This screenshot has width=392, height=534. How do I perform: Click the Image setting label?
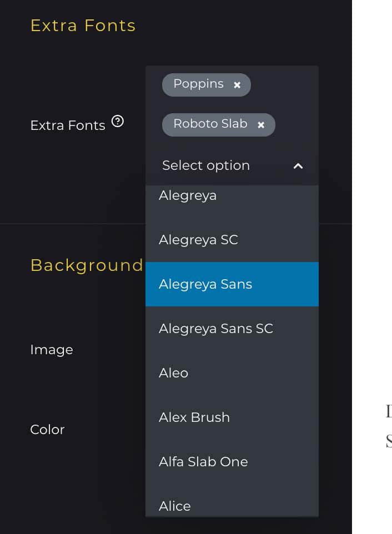[52, 350]
